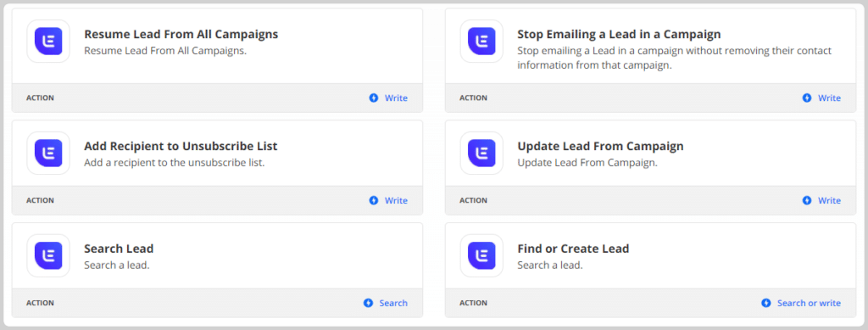Click the ACTION label on Resume Lead card
868x330 pixels.
point(40,98)
